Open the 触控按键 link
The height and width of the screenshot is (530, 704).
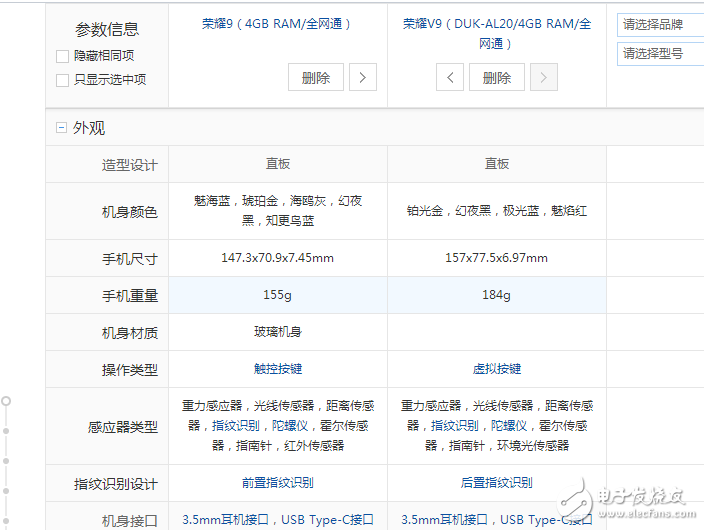[x=278, y=369]
